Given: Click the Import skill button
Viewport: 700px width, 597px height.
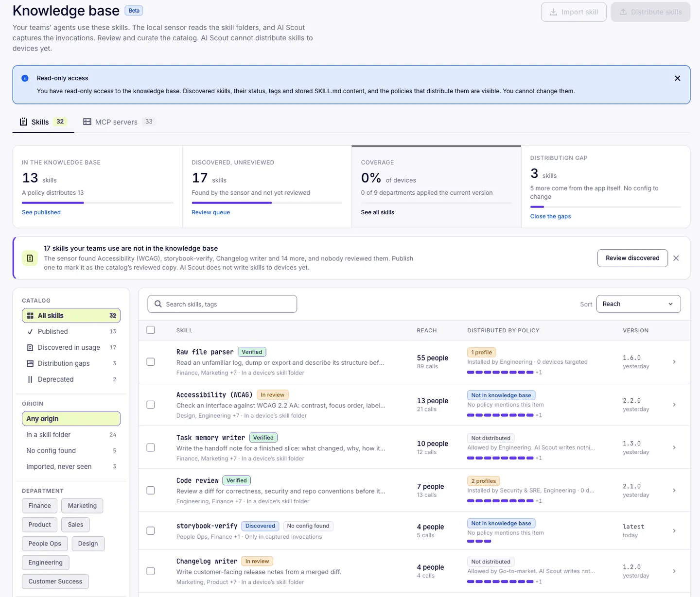Looking at the screenshot, I should coord(574,12).
